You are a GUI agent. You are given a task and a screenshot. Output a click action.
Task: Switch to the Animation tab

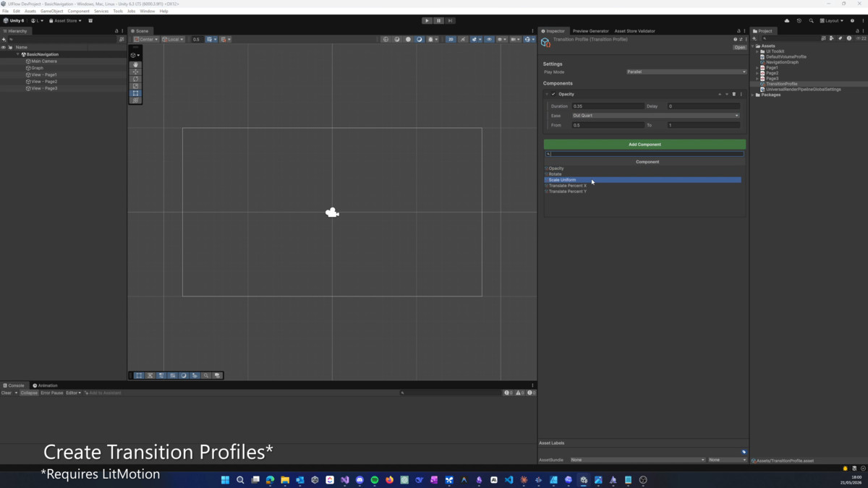[45, 385]
